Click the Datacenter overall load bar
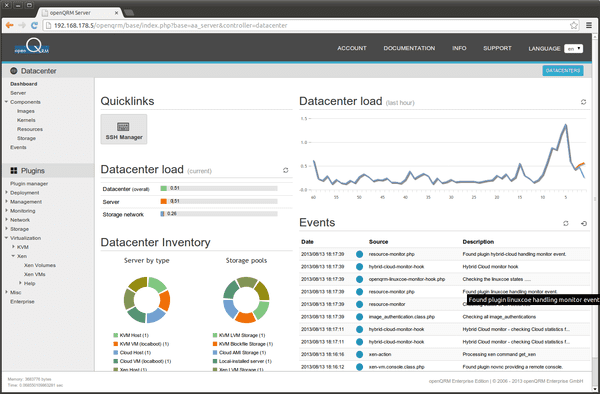 [219, 188]
